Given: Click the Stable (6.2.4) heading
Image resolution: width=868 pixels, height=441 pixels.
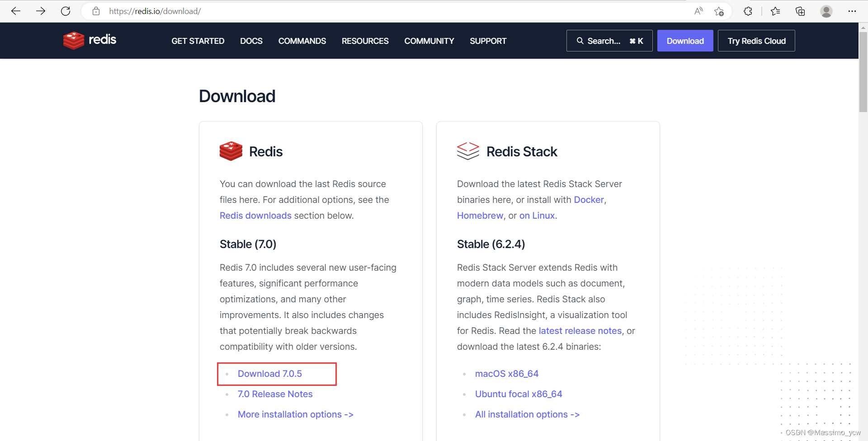Looking at the screenshot, I should pyautogui.click(x=491, y=244).
